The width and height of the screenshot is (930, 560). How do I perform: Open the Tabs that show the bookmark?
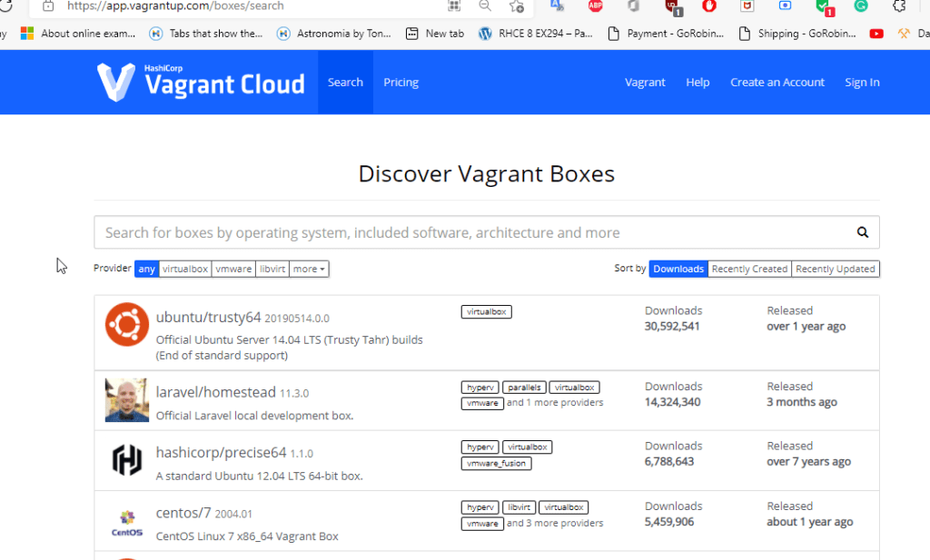pos(205,34)
